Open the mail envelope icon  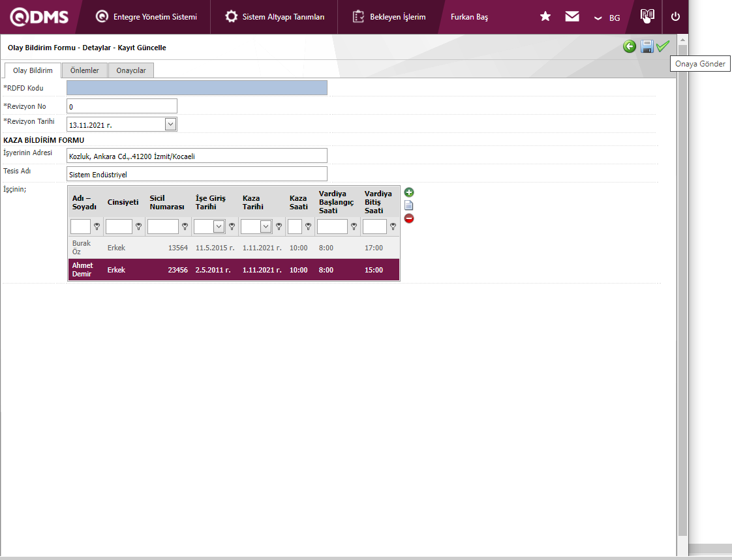pyautogui.click(x=572, y=17)
